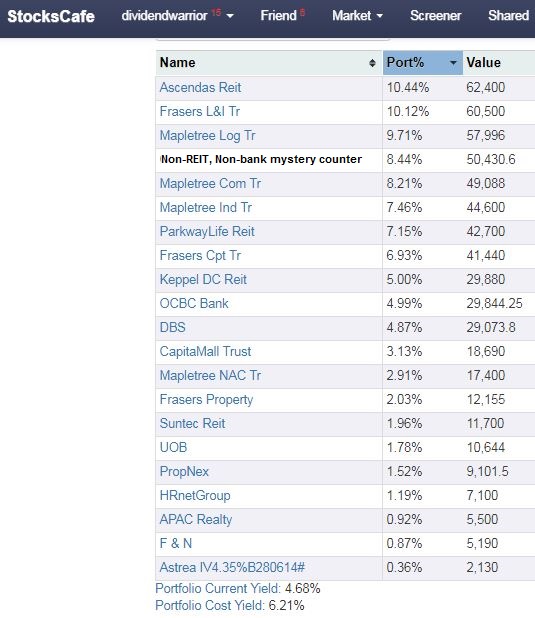Screen dimensions: 535x618
Task: Open the OCBC Bank link
Action: (194, 303)
